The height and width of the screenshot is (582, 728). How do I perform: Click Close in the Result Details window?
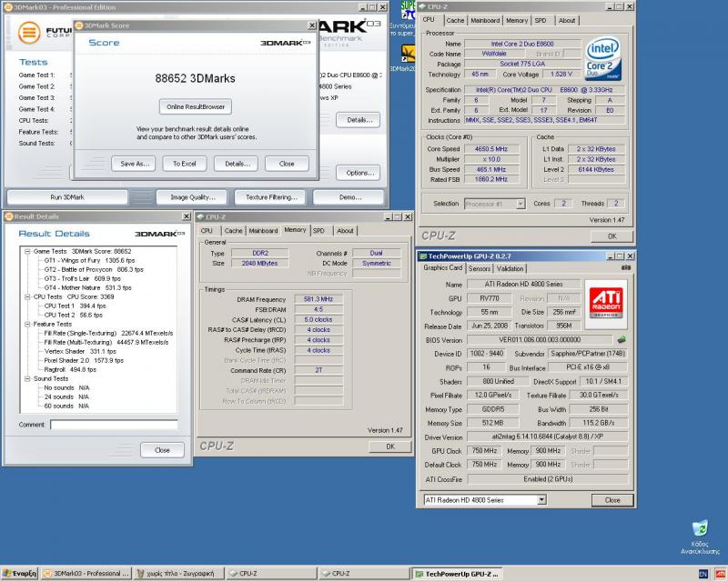[162, 450]
